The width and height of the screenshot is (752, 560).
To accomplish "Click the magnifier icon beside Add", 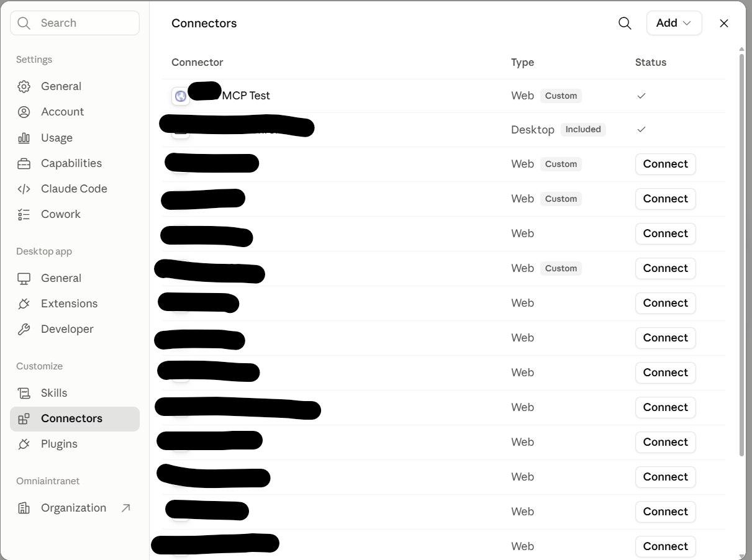I will [625, 23].
